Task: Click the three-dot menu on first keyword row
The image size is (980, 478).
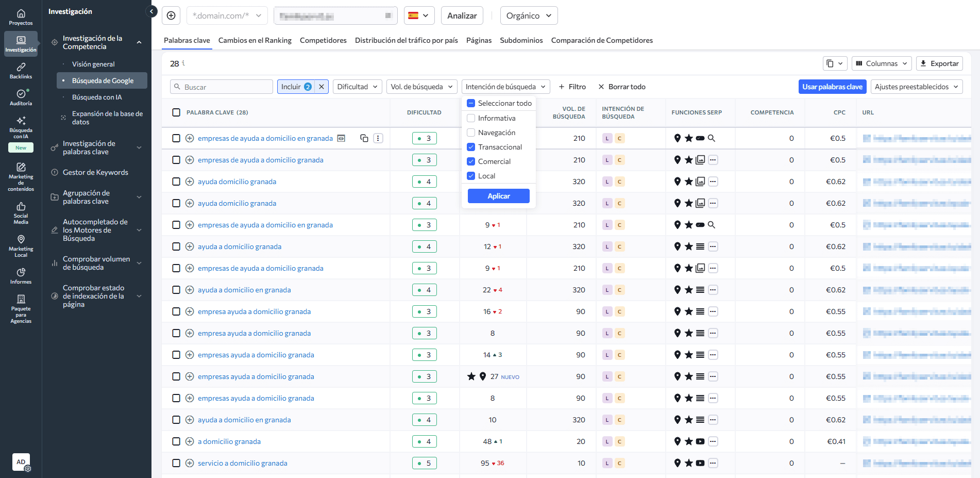Action: coord(378,138)
